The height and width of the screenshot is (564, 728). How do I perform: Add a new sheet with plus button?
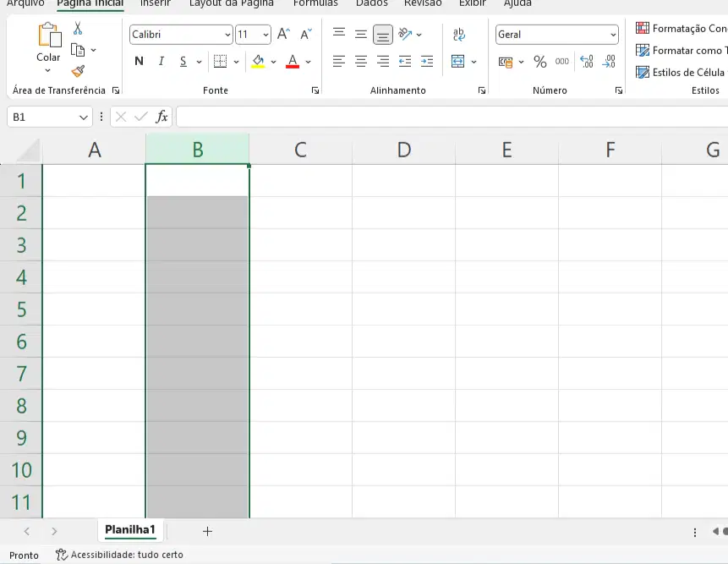[207, 532]
